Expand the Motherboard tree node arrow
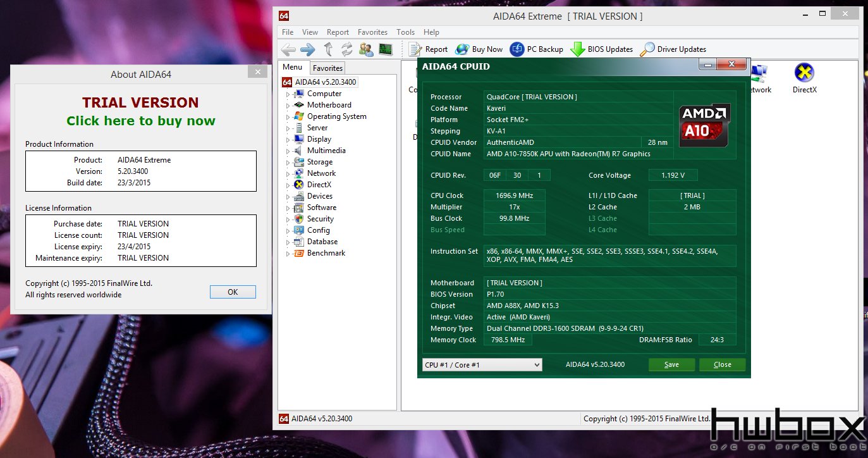The height and width of the screenshot is (458, 868). click(288, 106)
